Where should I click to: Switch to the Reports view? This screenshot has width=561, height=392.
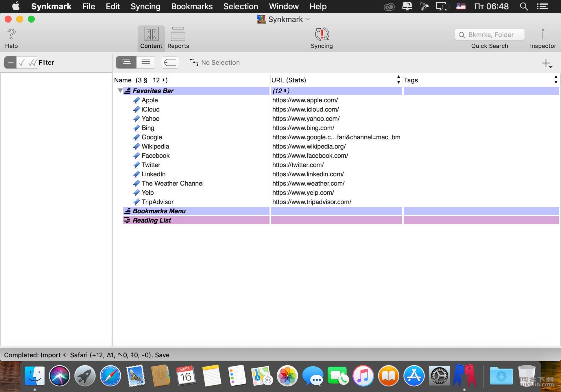178,38
